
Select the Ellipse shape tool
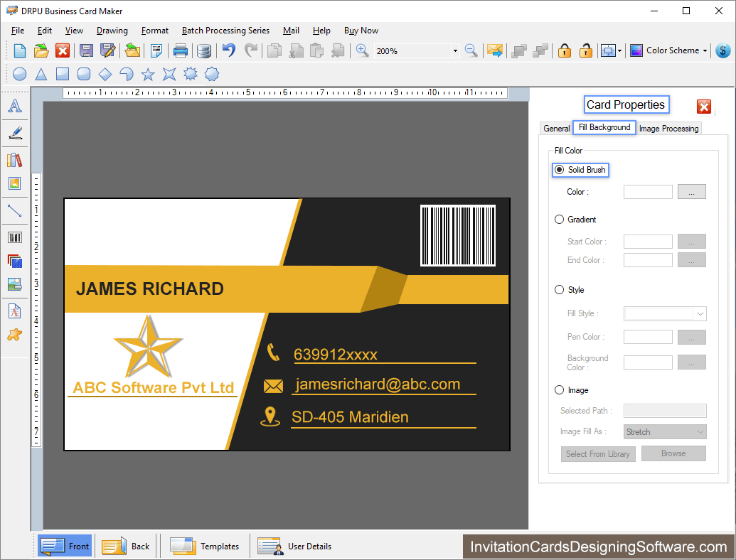pyautogui.click(x=20, y=74)
